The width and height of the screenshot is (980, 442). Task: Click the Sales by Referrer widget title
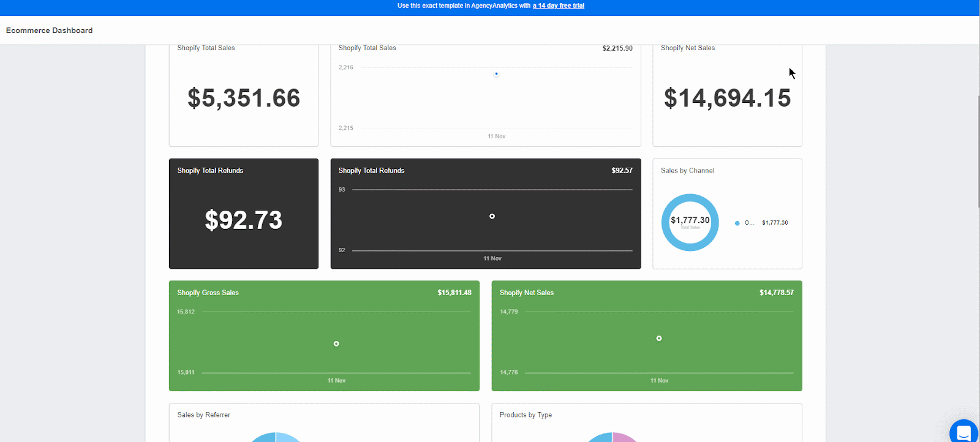(204, 415)
